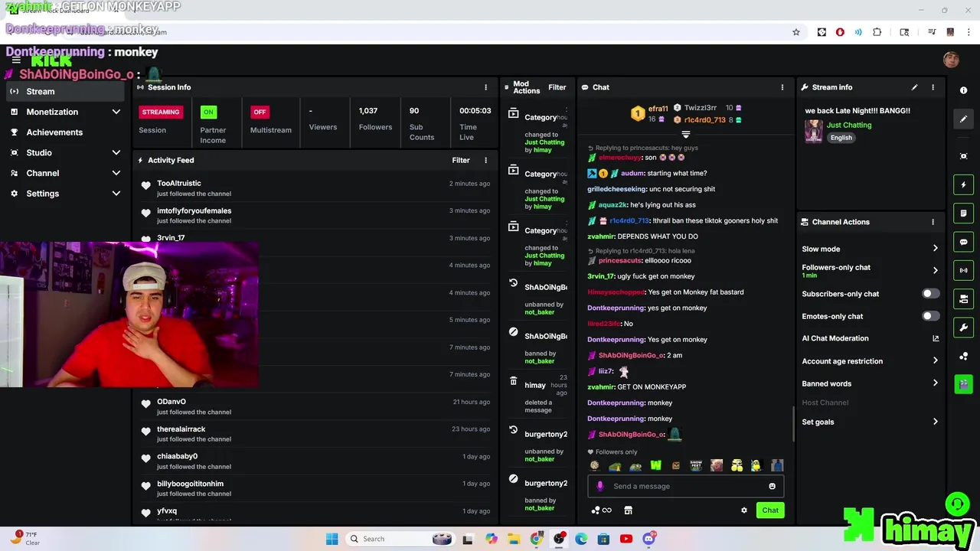Open chat settings gear icon
The width and height of the screenshot is (980, 551).
743,510
